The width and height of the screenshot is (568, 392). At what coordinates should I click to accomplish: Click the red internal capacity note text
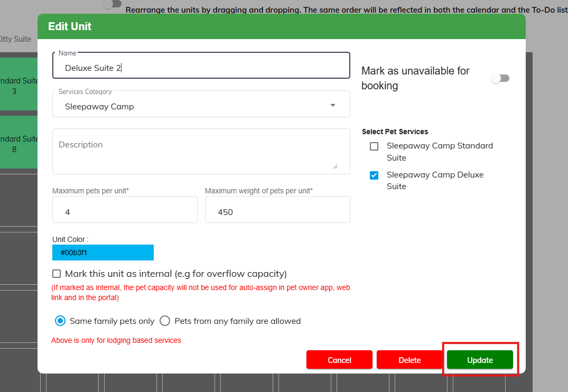click(201, 292)
